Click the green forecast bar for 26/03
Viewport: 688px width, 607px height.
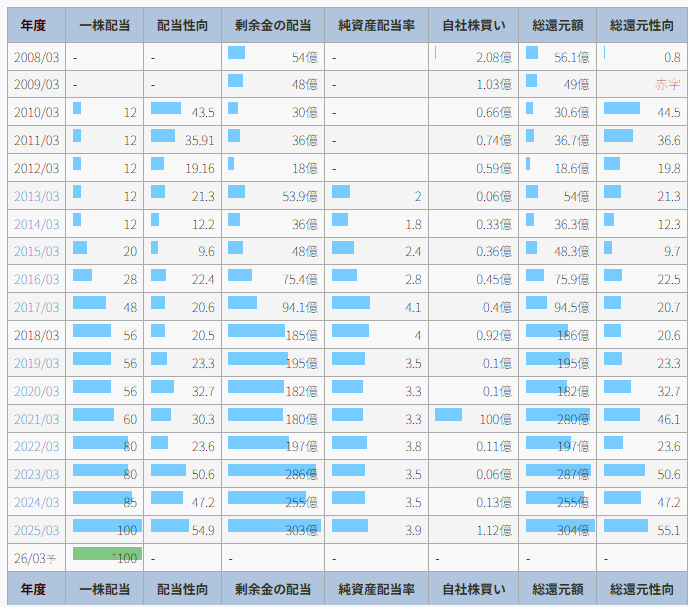107,554
